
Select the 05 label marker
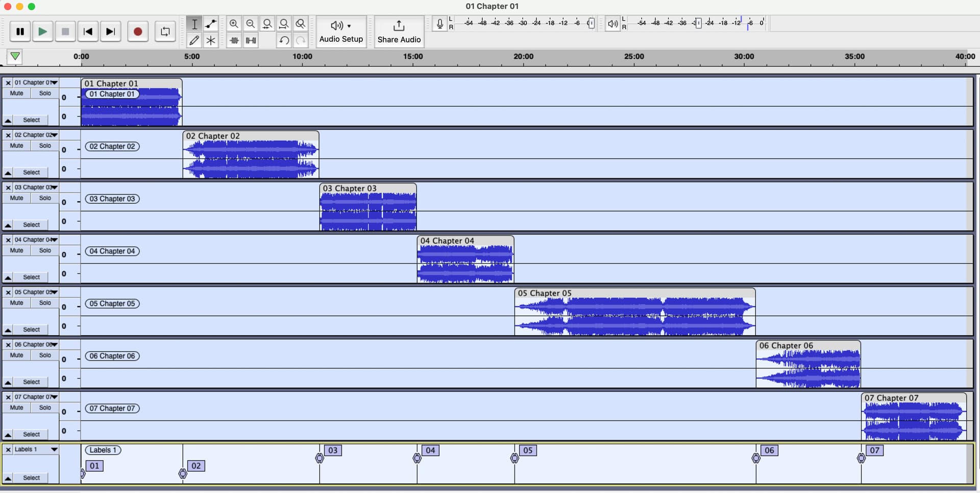point(528,450)
